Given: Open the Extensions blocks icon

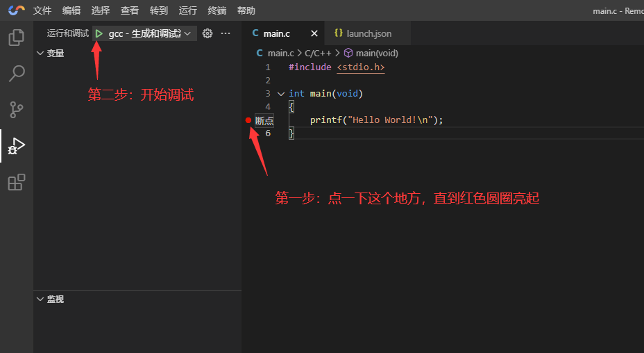Looking at the screenshot, I should click(x=16, y=182).
